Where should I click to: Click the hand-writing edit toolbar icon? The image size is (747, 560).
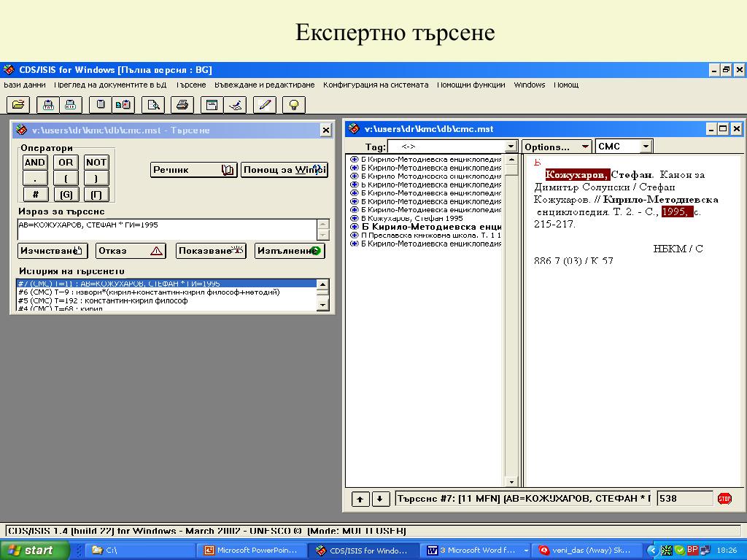[x=235, y=105]
